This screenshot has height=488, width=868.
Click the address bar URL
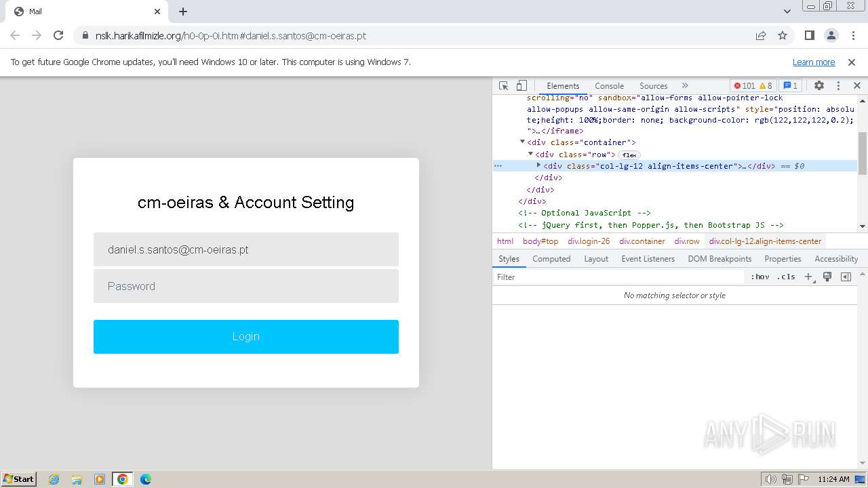(x=231, y=36)
